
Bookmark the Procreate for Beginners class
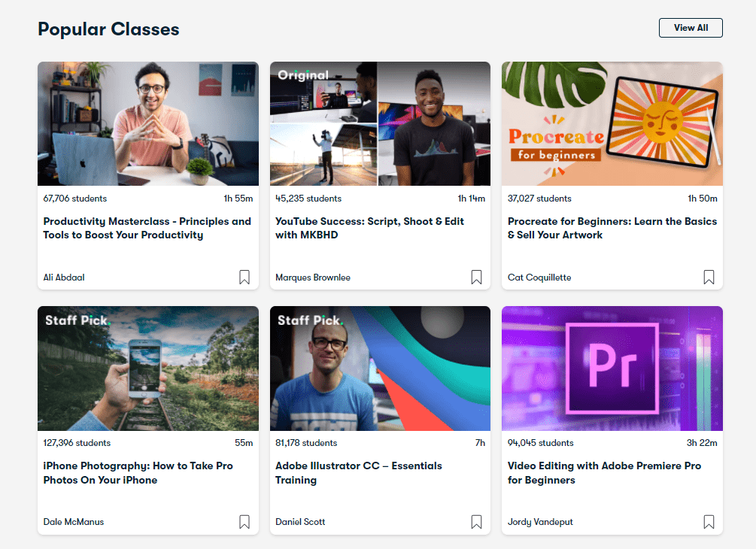point(709,278)
